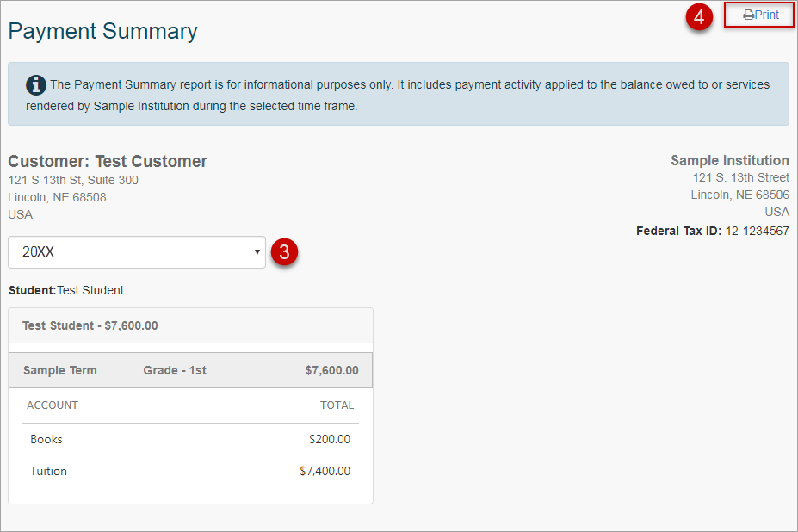Open the Tuition account details
798x532 pixels.
tap(48, 471)
